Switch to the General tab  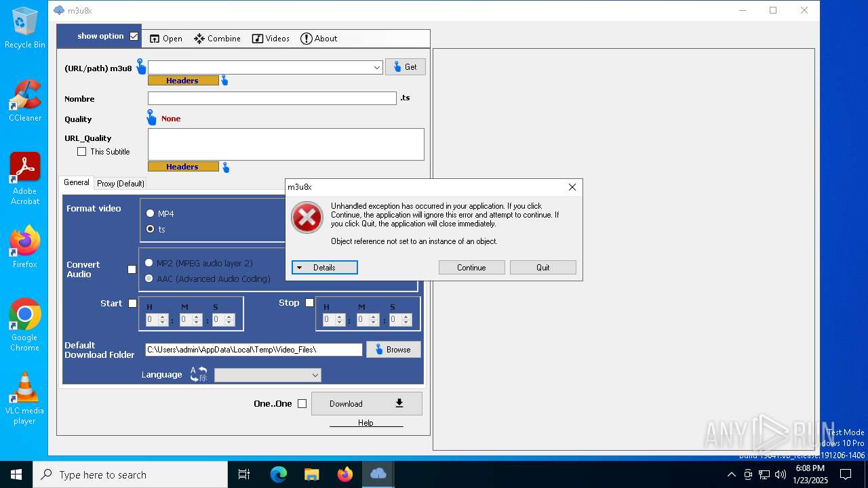[x=77, y=182]
